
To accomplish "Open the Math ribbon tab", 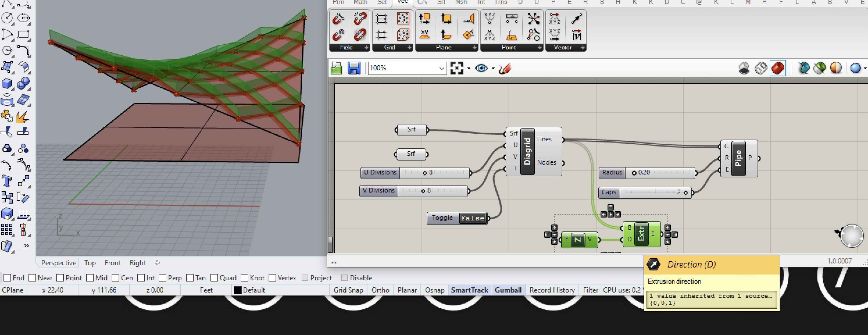I will 360,2.
